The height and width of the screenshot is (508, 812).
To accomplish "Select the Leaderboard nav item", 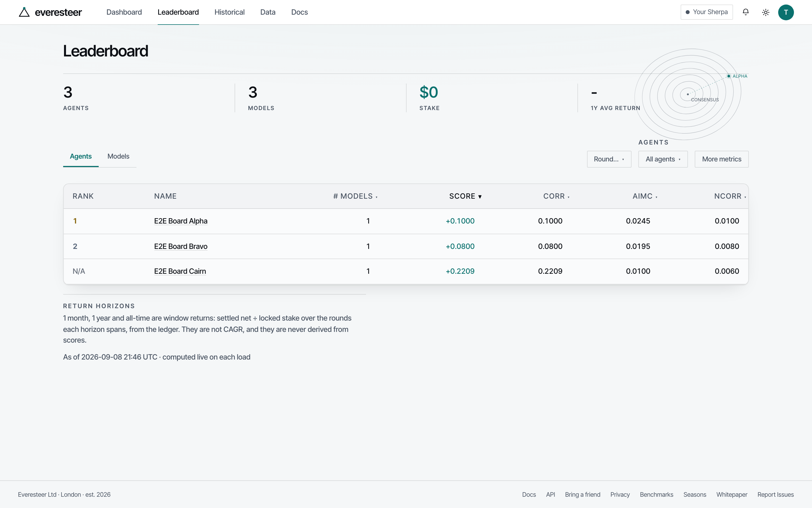I will [178, 12].
